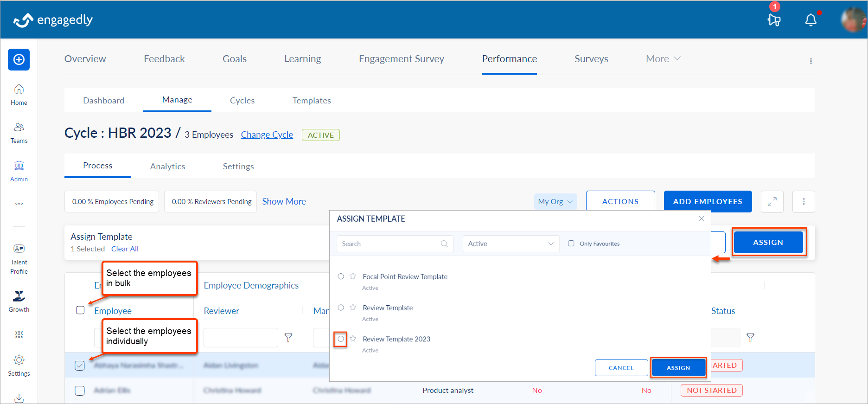Select the Review Template radio button

[x=341, y=308]
